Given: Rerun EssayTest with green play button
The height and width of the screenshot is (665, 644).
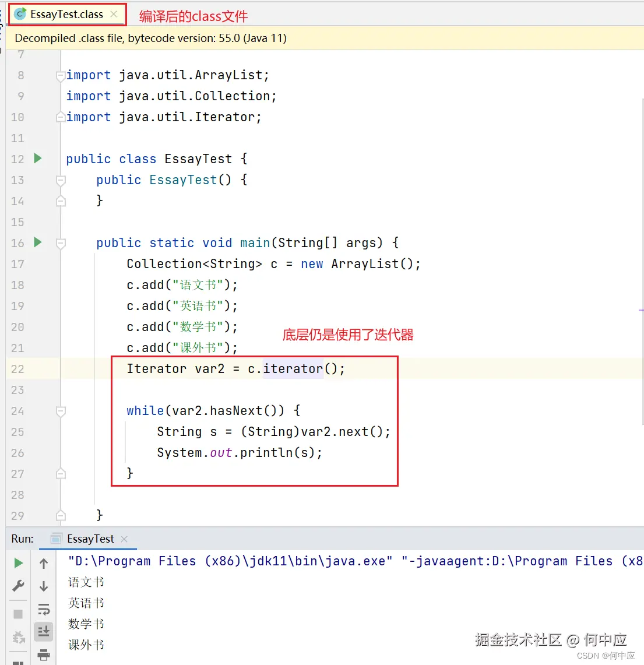Looking at the screenshot, I should click(18, 563).
